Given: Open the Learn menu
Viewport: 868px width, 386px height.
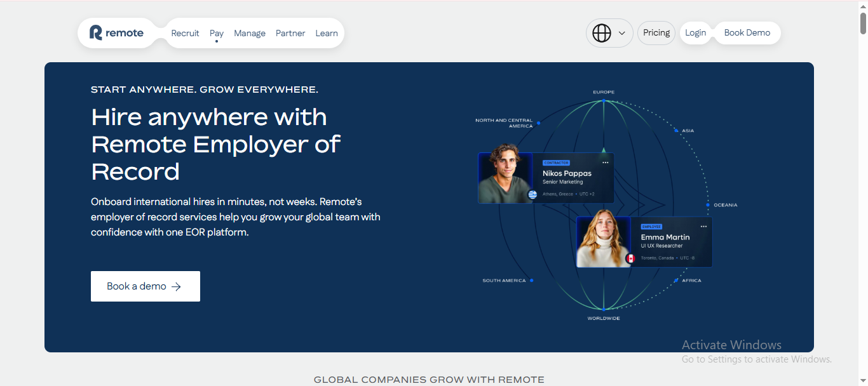Looking at the screenshot, I should tap(327, 33).
